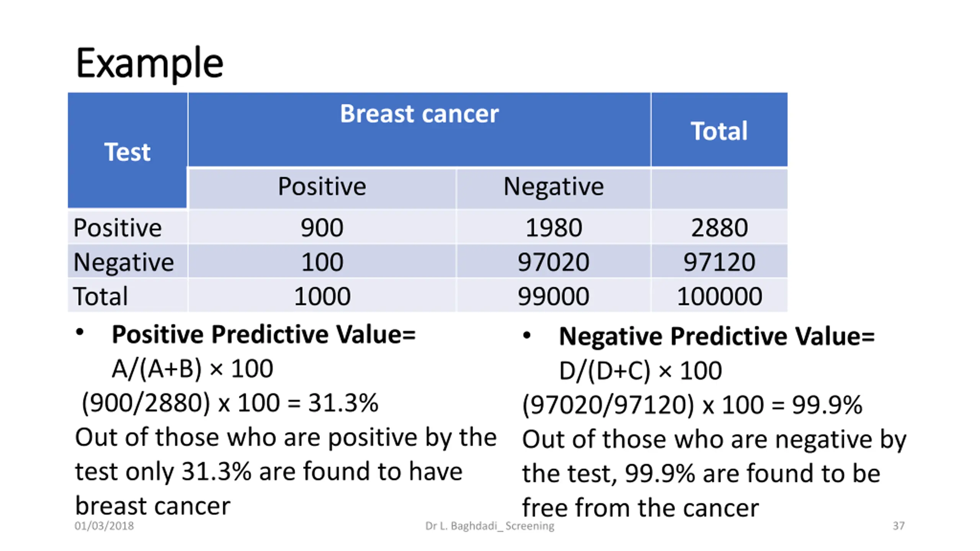Click the cell containing 1980
Screen dimensions: 980x551
coord(554,227)
